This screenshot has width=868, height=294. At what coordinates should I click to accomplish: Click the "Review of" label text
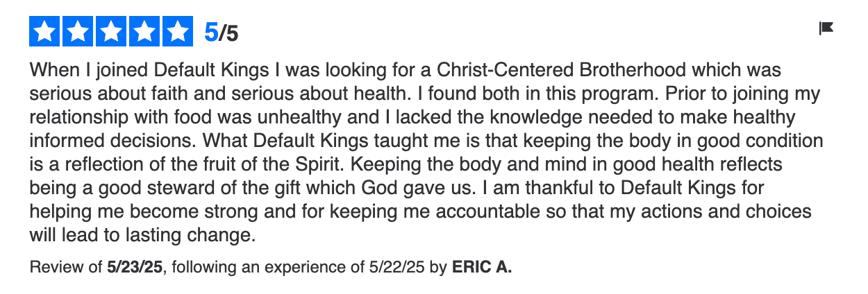tap(67, 267)
